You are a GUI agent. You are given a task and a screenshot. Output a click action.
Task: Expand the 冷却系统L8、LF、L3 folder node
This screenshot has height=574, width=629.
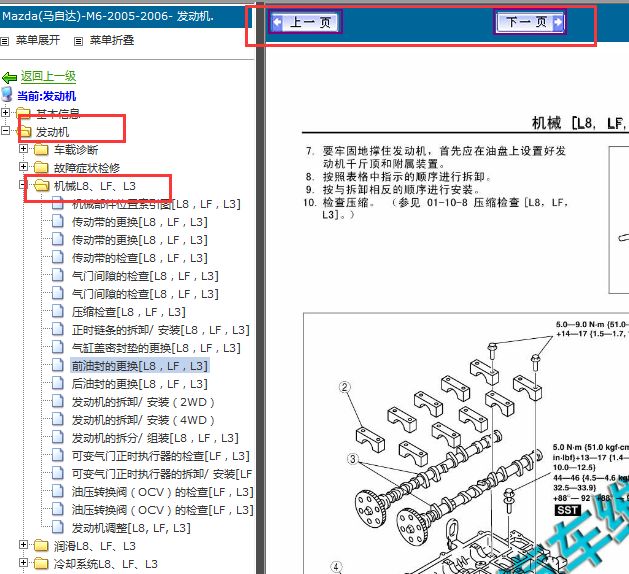coord(23,562)
